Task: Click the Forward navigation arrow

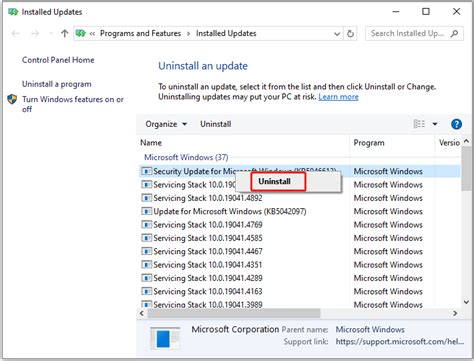Action: [35, 33]
